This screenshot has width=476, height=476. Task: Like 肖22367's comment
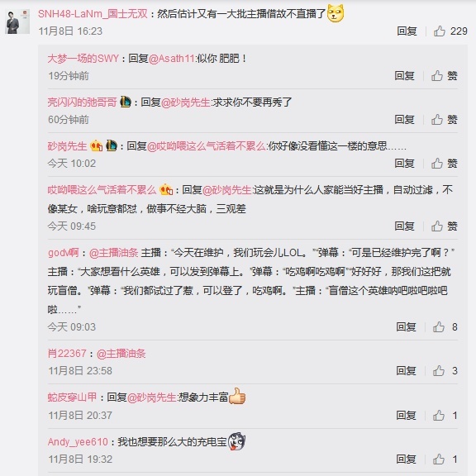439,371
